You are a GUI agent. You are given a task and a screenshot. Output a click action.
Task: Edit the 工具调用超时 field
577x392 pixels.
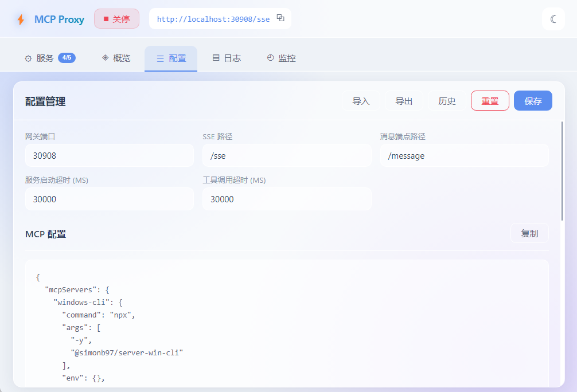pos(287,199)
